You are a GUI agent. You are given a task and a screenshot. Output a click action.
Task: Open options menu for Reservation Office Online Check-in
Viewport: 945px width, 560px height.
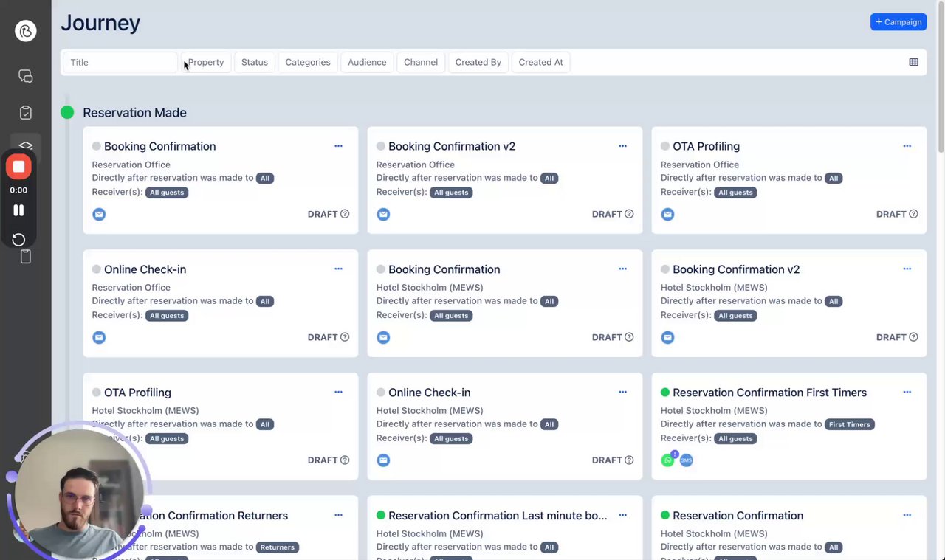pyautogui.click(x=338, y=269)
